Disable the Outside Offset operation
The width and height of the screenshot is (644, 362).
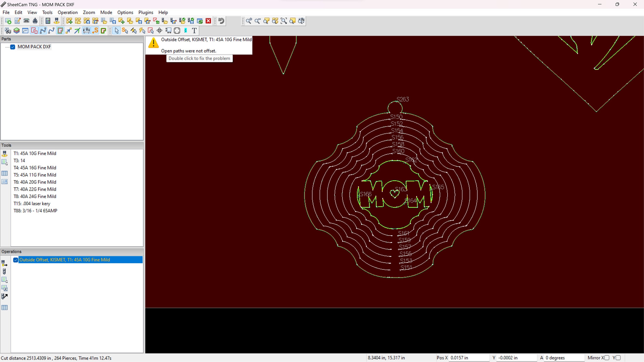[x=15, y=260]
